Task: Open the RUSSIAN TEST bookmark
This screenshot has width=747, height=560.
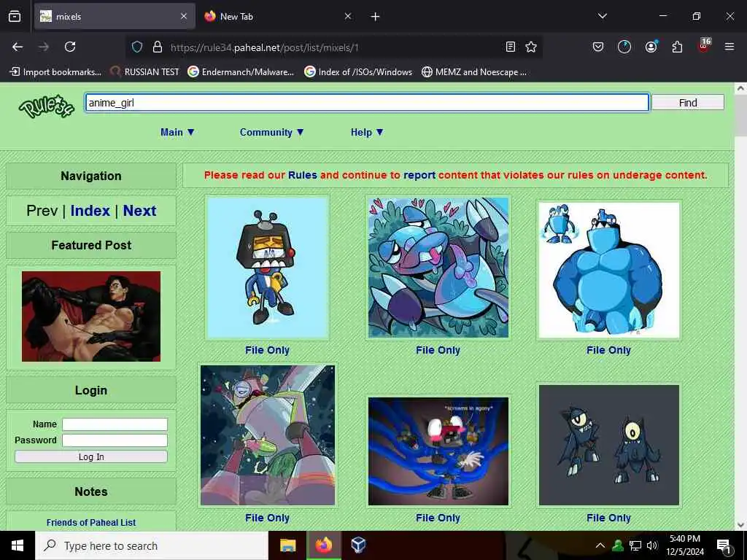Action: point(144,72)
